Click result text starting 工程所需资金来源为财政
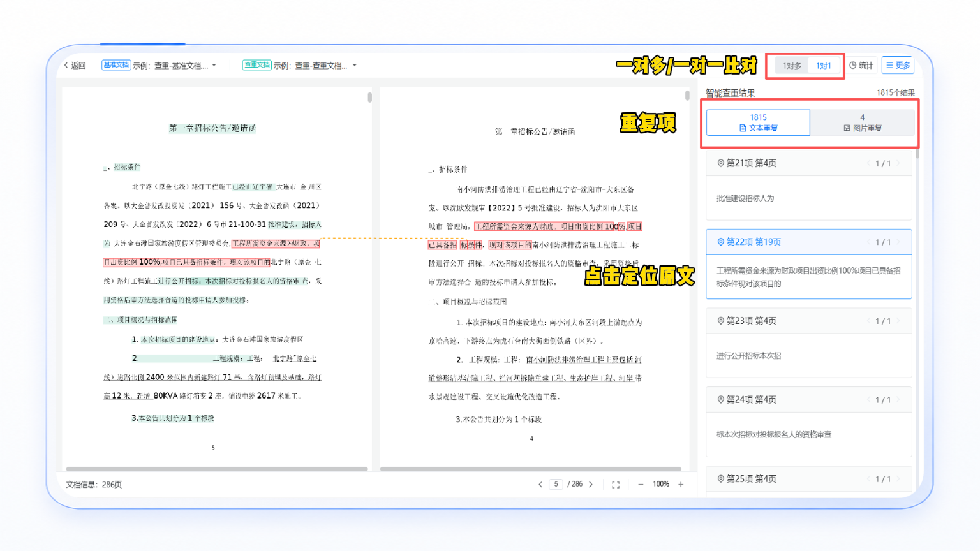Screen dimensions: 980x551 (808, 277)
